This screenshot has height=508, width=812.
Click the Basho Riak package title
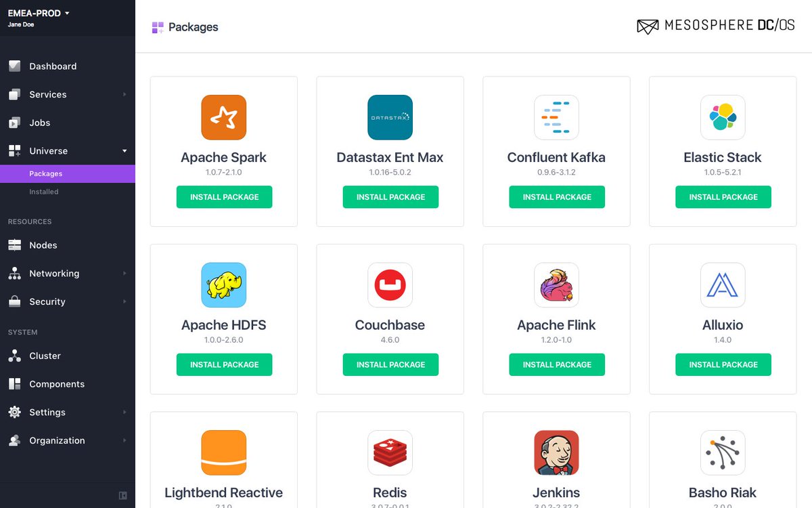click(723, 492)
